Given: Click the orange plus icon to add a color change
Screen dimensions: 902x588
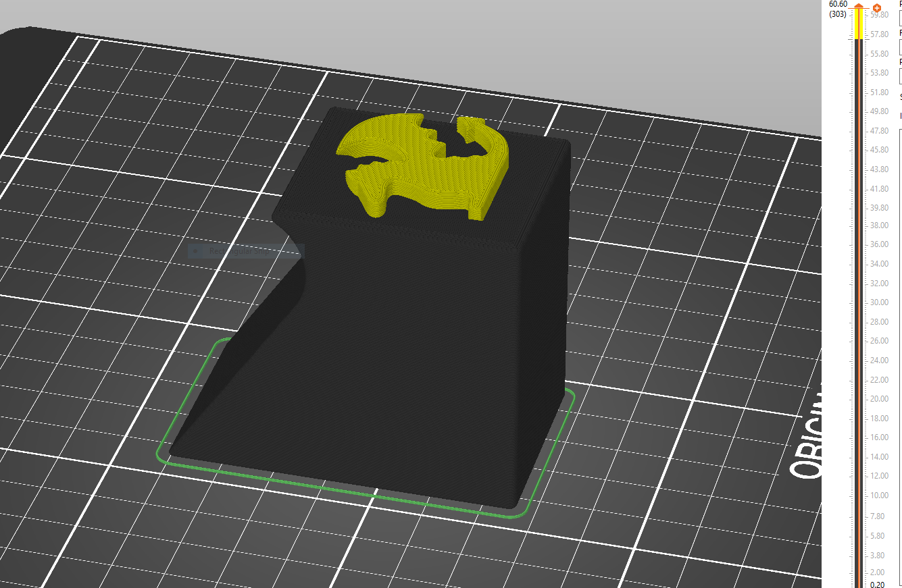Looking at the screenshot, I should tap(877, 7).
